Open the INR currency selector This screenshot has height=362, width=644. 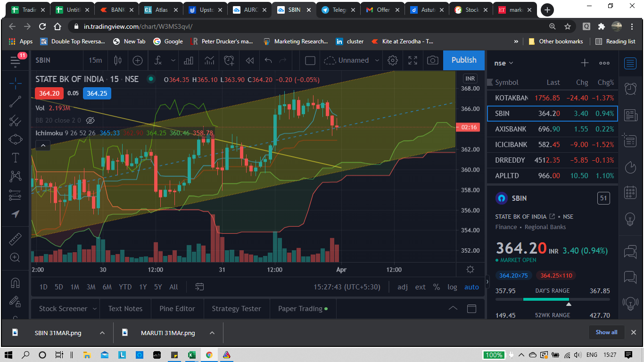470,78
